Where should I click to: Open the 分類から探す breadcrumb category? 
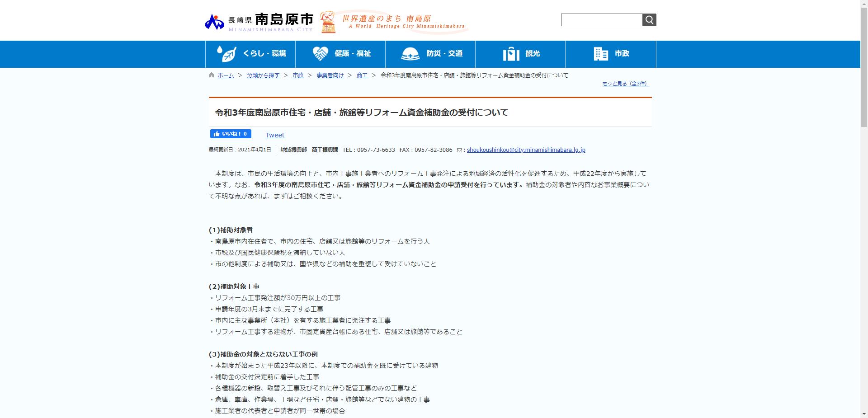click(263, 75)
